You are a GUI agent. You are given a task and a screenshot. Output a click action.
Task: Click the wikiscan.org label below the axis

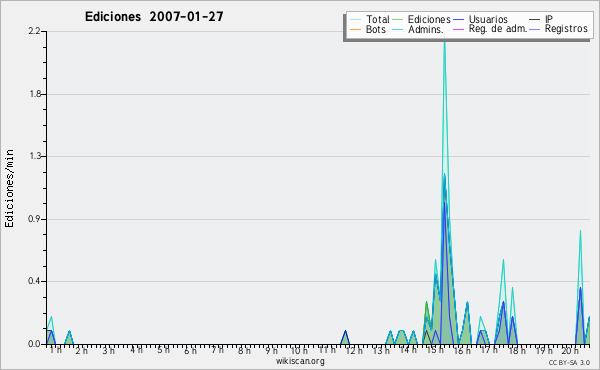click(x=300, y=361)
